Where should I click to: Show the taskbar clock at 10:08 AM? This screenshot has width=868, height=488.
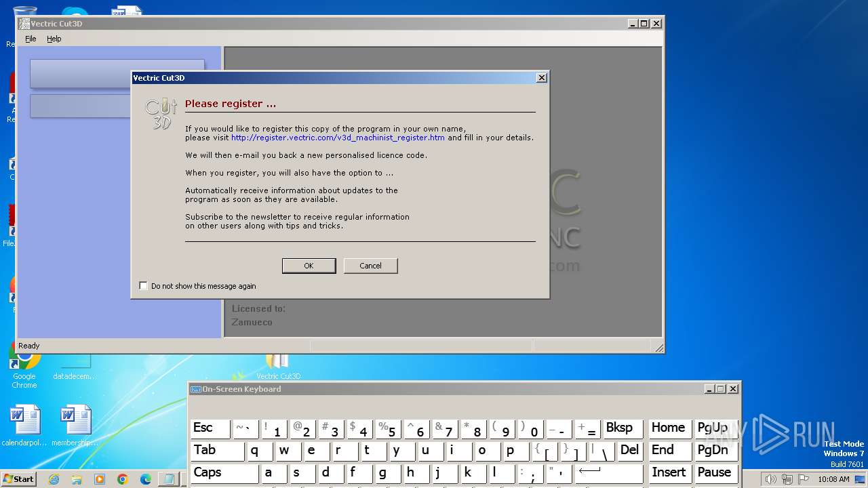tap(833, 479)
